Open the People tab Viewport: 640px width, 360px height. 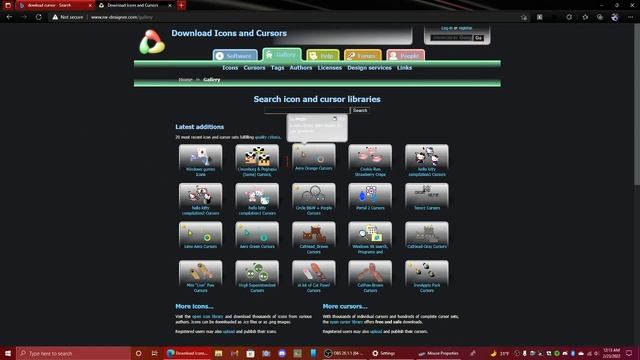405,56
